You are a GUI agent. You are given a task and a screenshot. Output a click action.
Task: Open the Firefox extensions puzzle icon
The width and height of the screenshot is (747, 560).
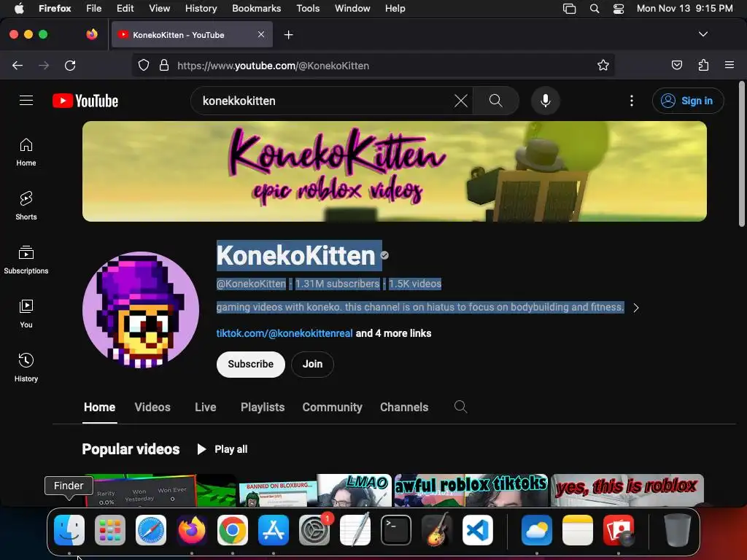[703, 65]
